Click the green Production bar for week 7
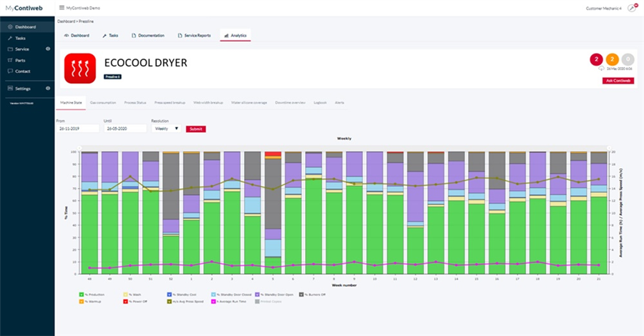Screen dimensions: 644x336 (314, 226)
